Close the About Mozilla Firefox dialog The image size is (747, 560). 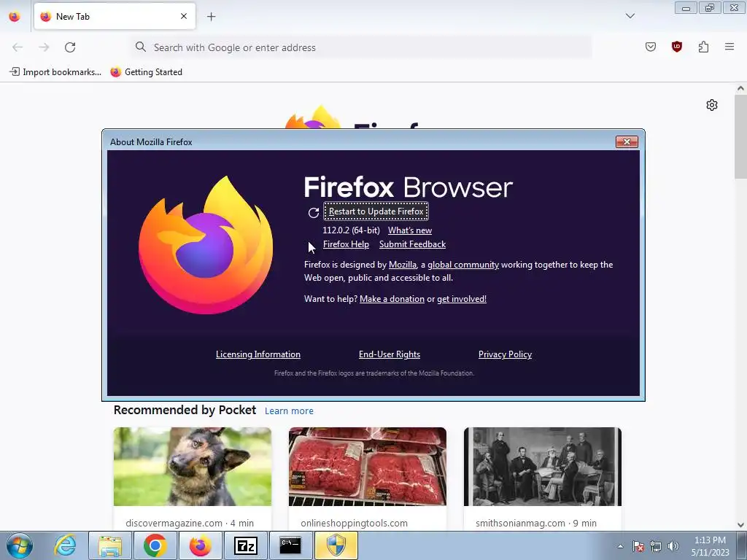(x=627, y=142)
